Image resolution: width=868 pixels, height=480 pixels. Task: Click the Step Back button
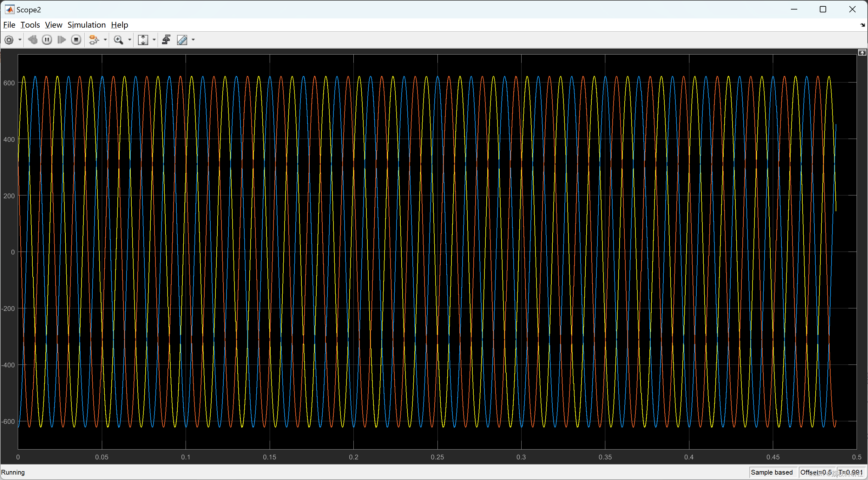33,40
